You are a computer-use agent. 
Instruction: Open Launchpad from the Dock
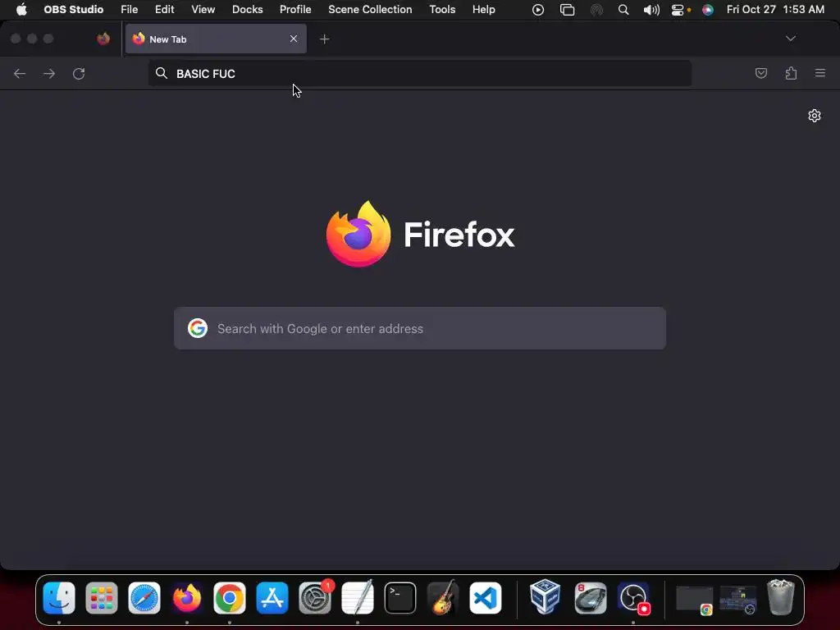(x=101, y=598)
